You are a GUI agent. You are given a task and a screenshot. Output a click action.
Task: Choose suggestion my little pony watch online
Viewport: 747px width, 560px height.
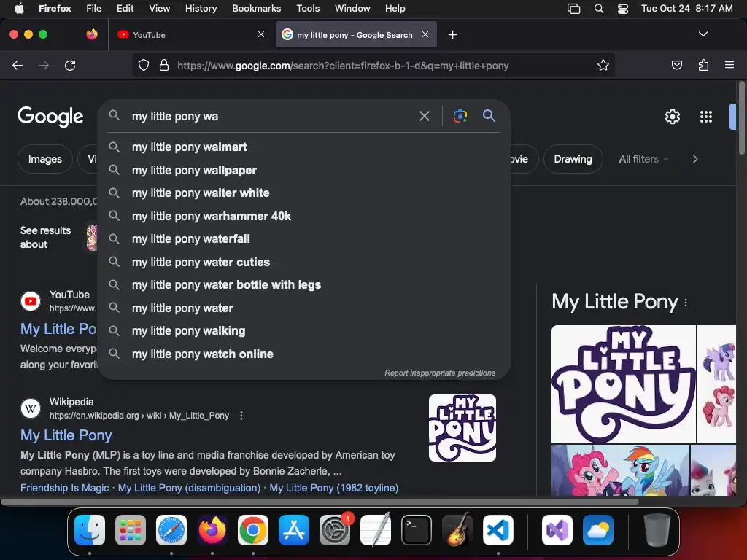304,354
